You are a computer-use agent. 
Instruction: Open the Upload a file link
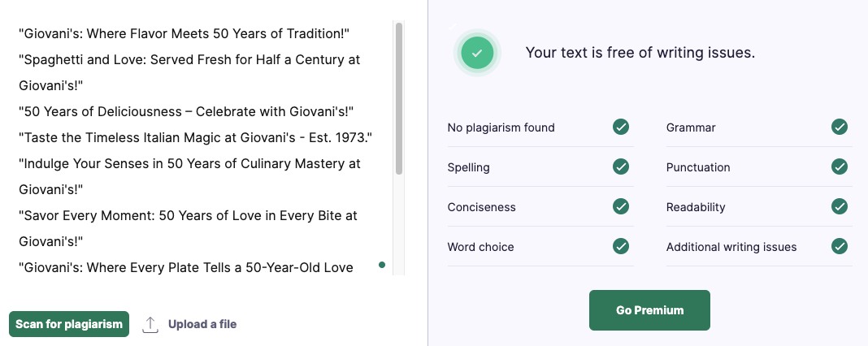coord(202,324)
